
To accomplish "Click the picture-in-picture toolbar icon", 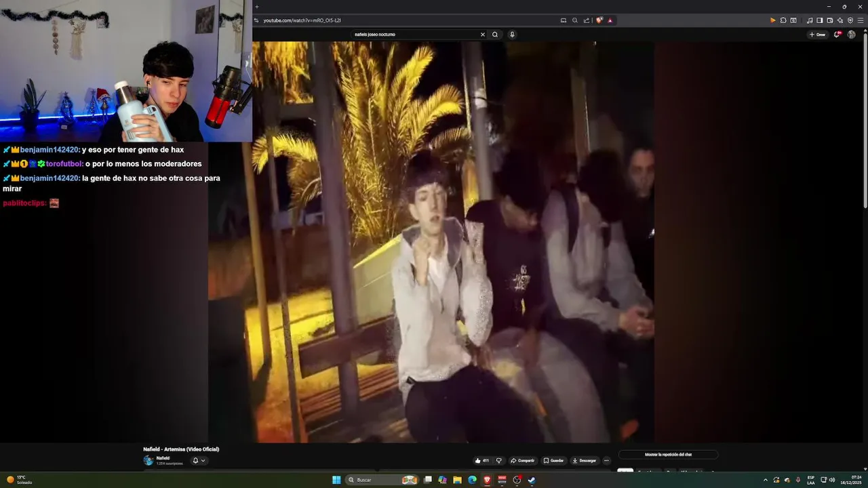I will [x=793, y=20].
